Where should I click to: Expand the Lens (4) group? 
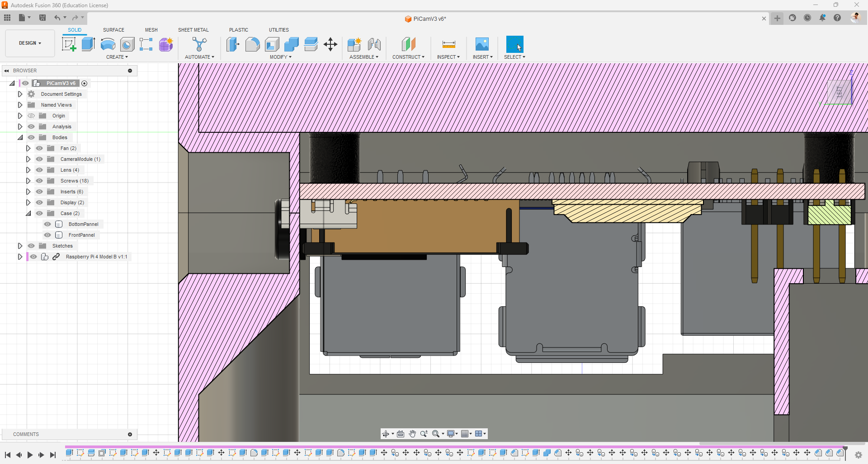pos(28,170)
